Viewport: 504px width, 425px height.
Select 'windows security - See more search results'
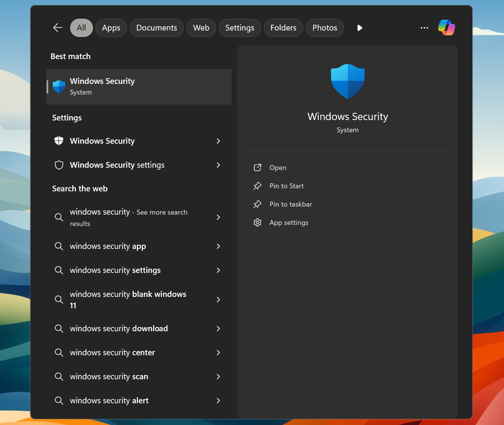coord(128,217)
